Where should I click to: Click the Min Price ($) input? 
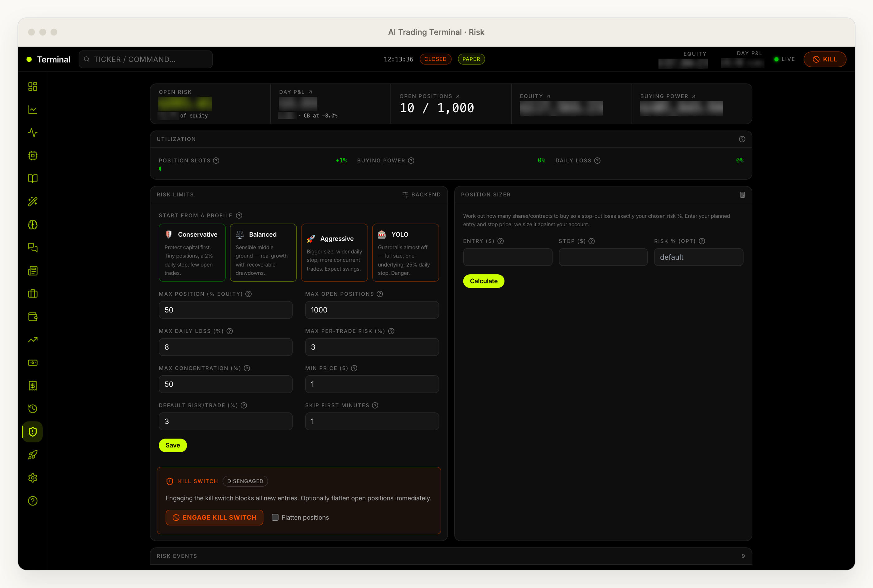pyautogui.click(x=372, y=384)
